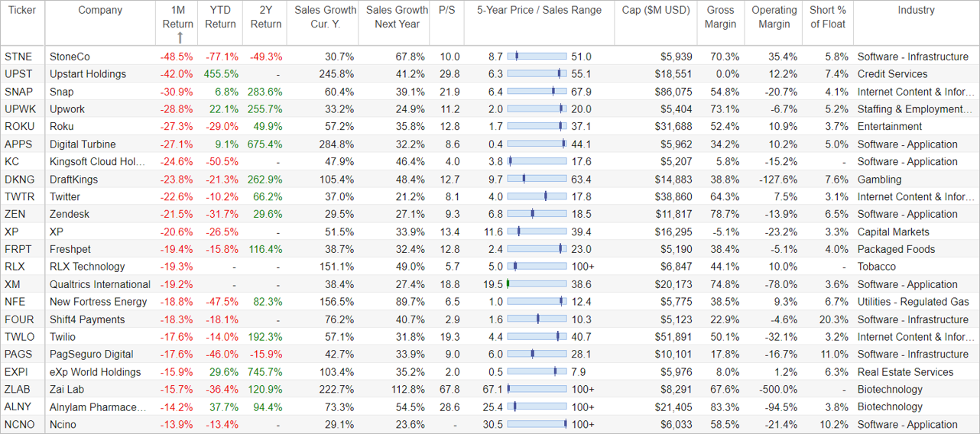
Task: Open the eXp World Holdings company name
Action: [96, 372]
